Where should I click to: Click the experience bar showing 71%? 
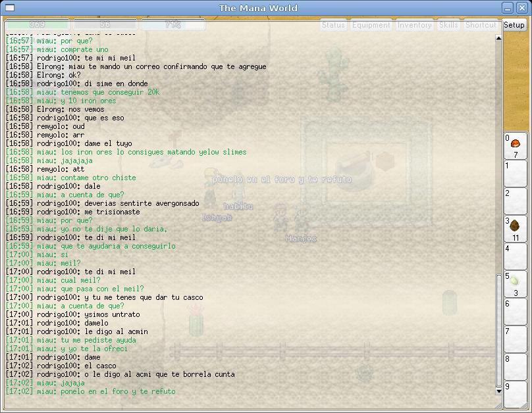tap(173, 24)
